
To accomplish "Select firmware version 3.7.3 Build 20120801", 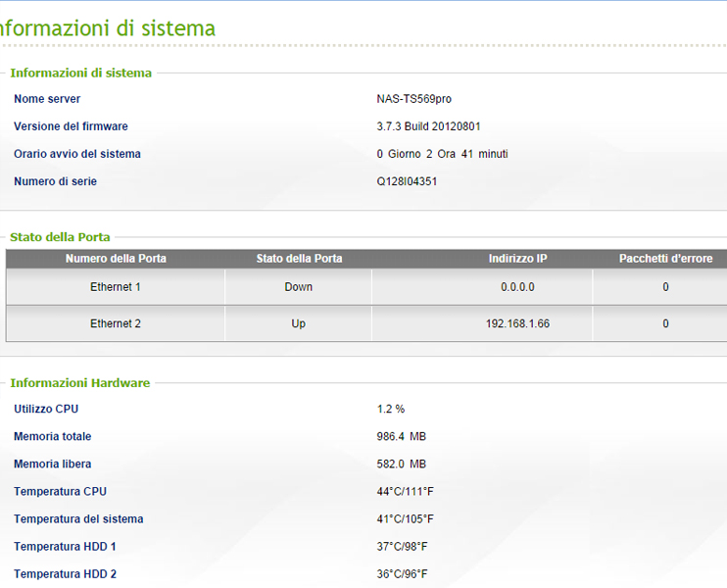I will click(x=428, y=126).
